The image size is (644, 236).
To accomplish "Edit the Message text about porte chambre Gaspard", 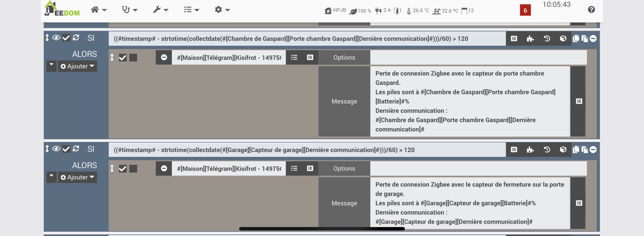I will pyautogui.click(x=470, y=101).
